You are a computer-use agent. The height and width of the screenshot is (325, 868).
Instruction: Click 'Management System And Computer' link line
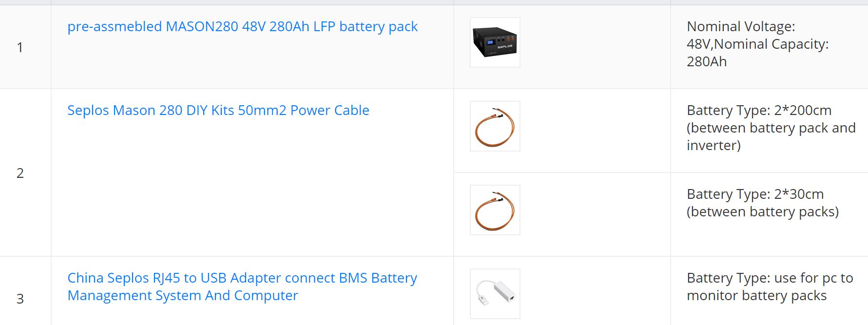click(x=182, y=296)
